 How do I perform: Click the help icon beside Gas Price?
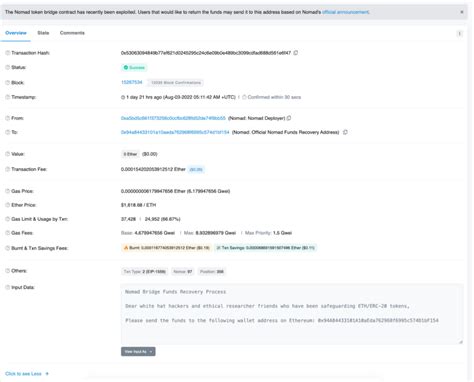(7, 191)
